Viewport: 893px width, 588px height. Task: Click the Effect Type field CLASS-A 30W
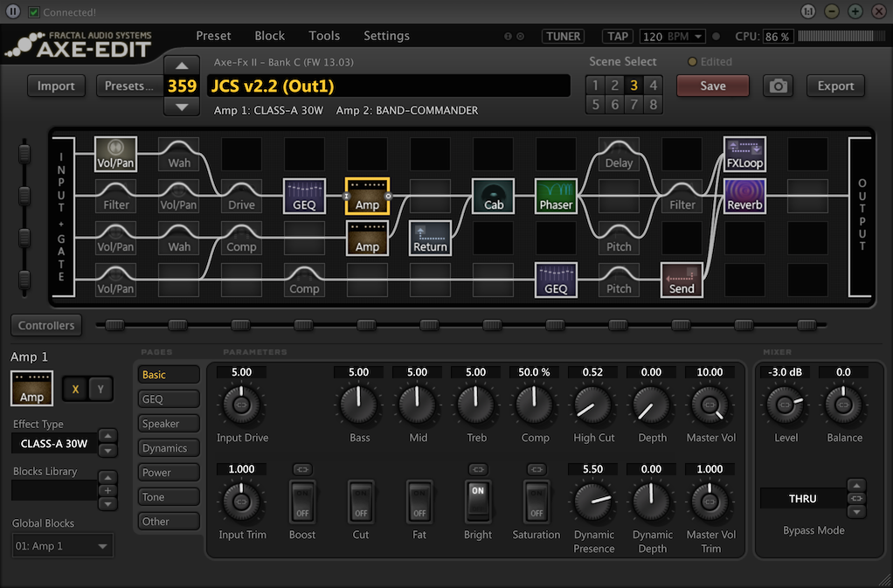point(54,444)
